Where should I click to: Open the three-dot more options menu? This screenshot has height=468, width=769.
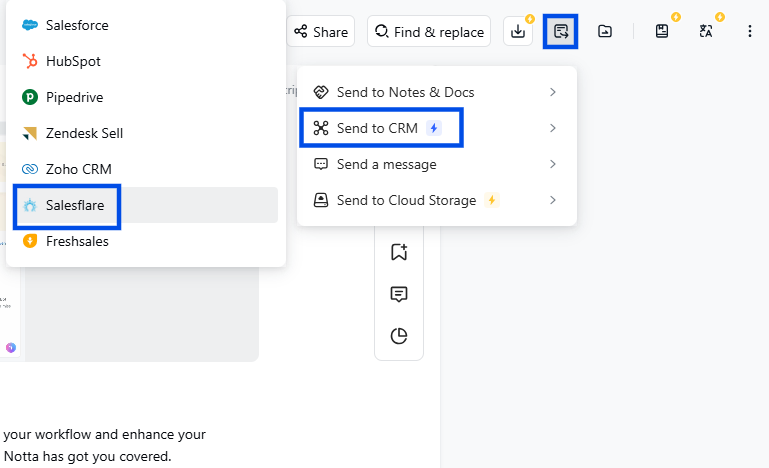(x=750, y=31)
